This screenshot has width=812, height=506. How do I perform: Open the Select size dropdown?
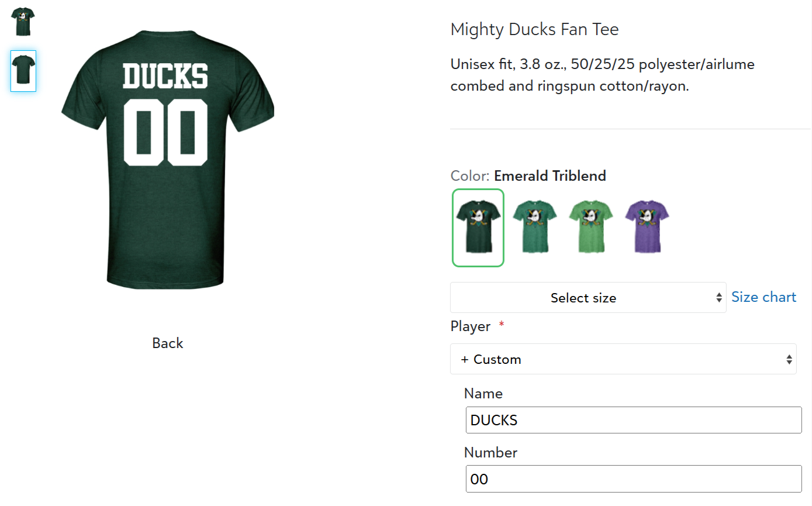click(x=588, y=298)
